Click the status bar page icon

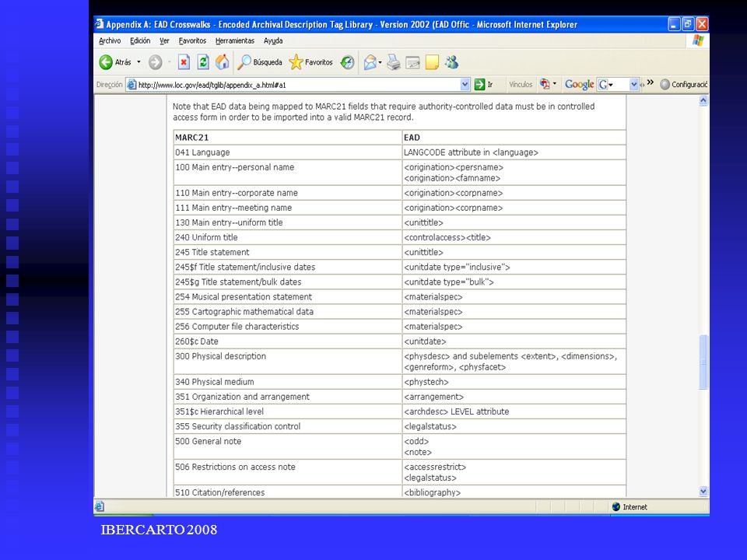tap(99, 506)
